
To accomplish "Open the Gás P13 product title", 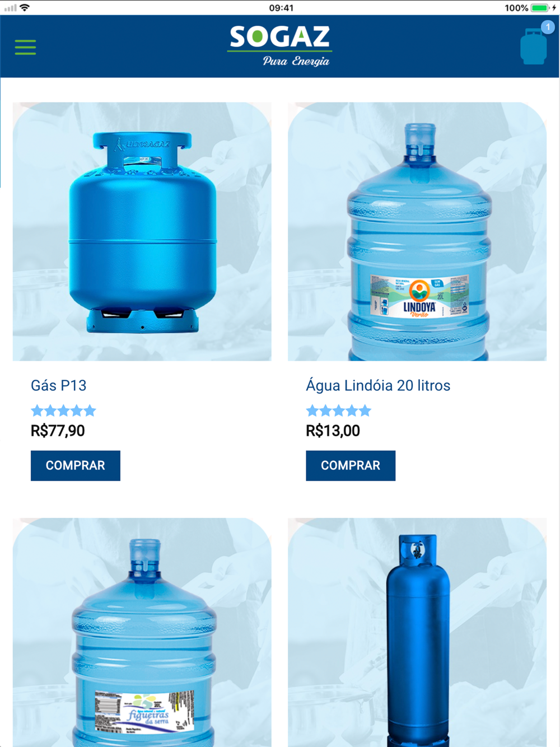I will pyautogui.click(x=59, y=385).
